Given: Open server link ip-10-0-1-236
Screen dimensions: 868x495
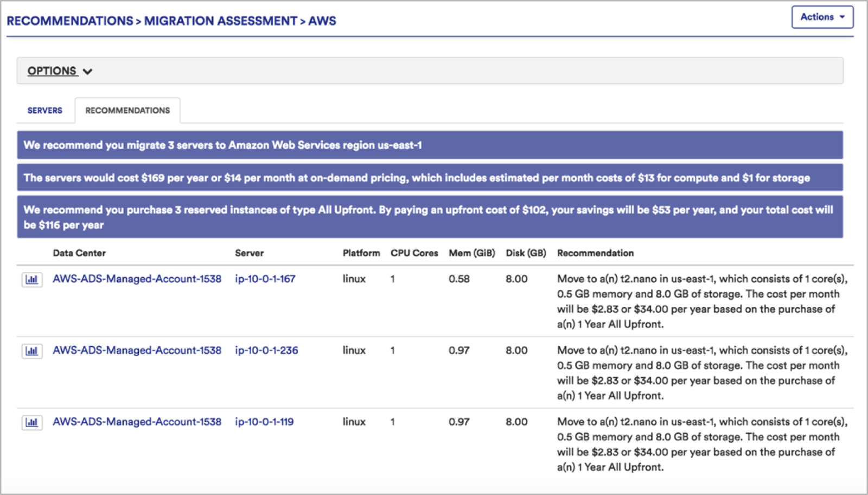Looking at the screenshot, I should click(x=266, y=351).
